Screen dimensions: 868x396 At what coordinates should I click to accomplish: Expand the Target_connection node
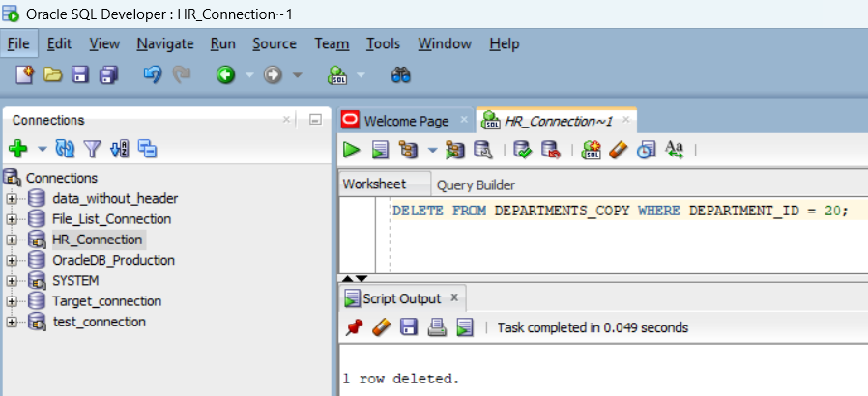click(13, 301)
